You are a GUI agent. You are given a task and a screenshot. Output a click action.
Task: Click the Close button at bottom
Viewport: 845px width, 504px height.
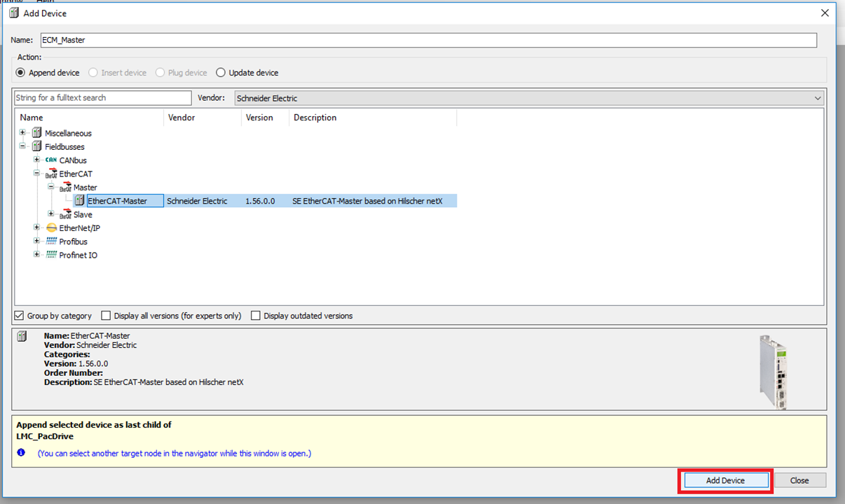click(x=799, y=481)
